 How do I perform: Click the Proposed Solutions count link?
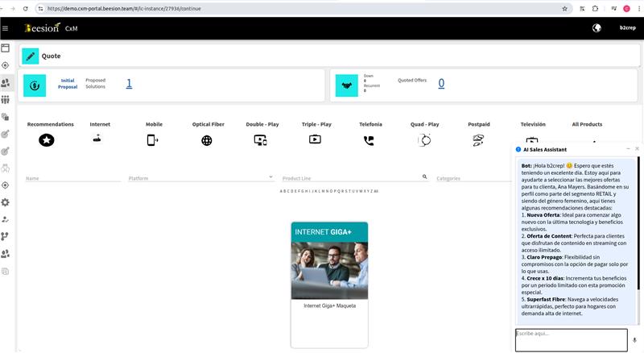[x=129, y=84]
